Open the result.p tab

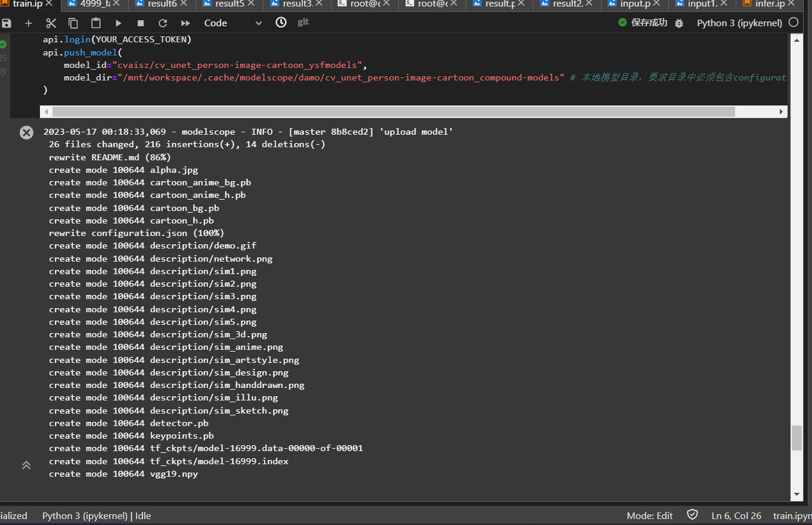click(500, 4)
